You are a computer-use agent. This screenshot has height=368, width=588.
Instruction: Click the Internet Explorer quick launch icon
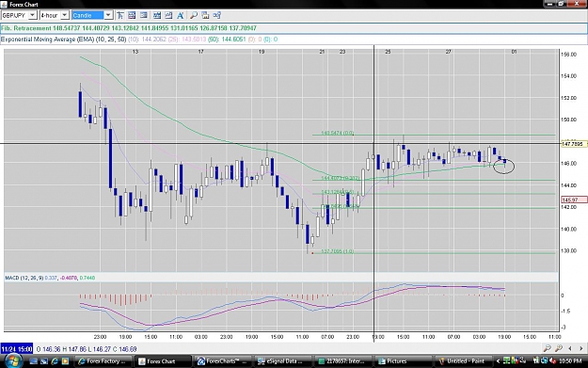[55, 361]
